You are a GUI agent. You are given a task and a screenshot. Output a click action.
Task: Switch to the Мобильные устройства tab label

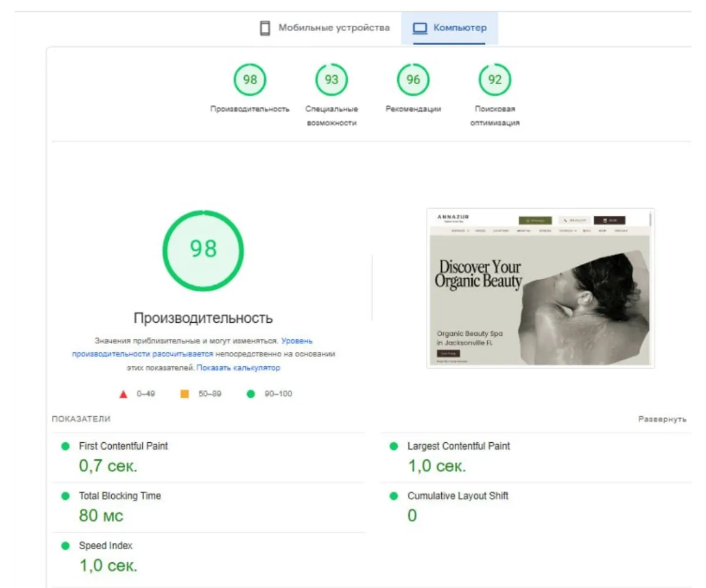tap(334, 28)
